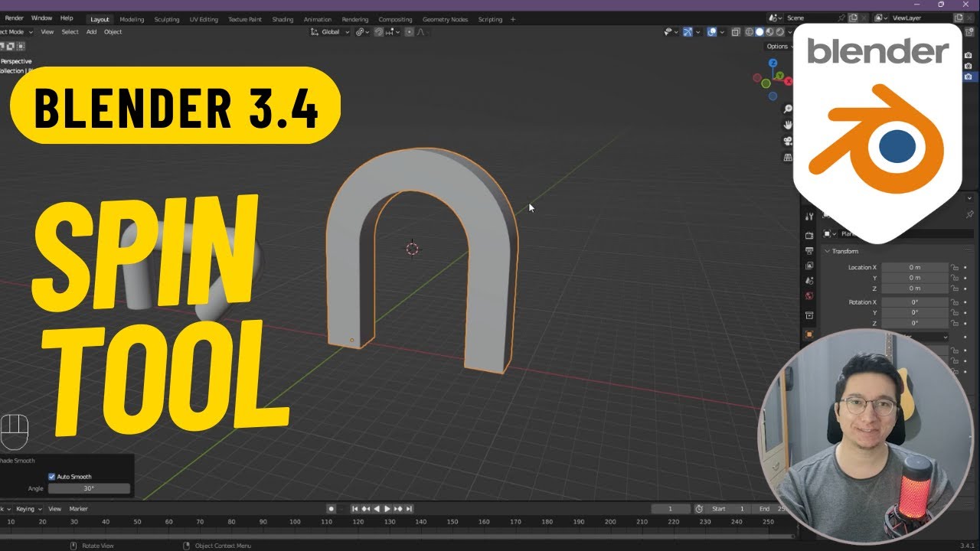Open the Output properties tab icon

point(809,251)
